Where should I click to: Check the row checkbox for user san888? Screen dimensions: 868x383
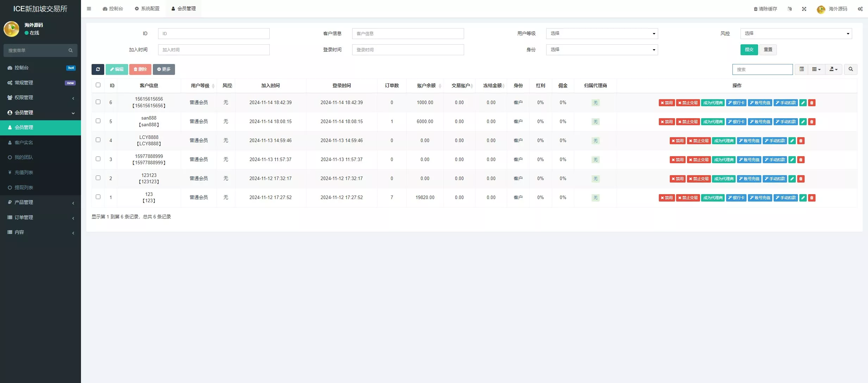[98, 121]
